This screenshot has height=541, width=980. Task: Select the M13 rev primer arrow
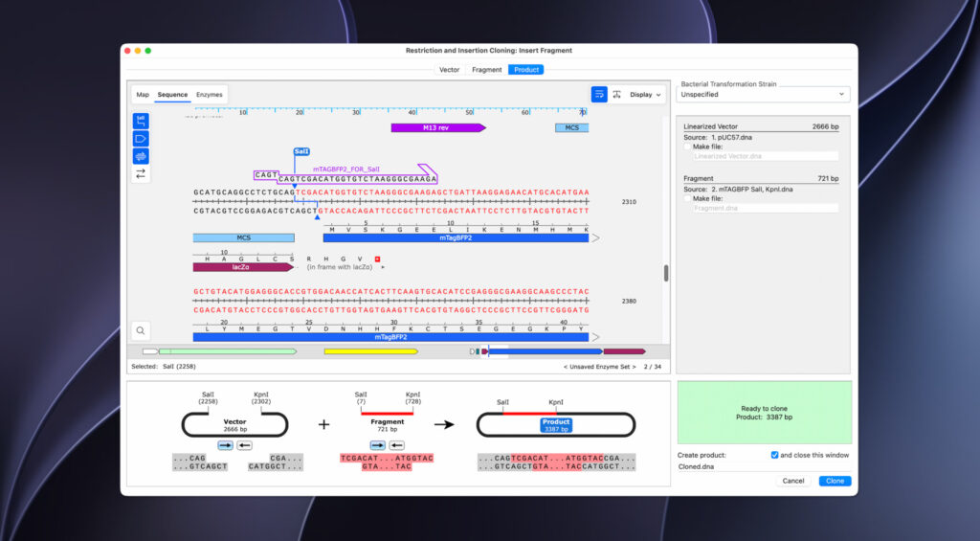pyautogui.click(x=438, y=127)
